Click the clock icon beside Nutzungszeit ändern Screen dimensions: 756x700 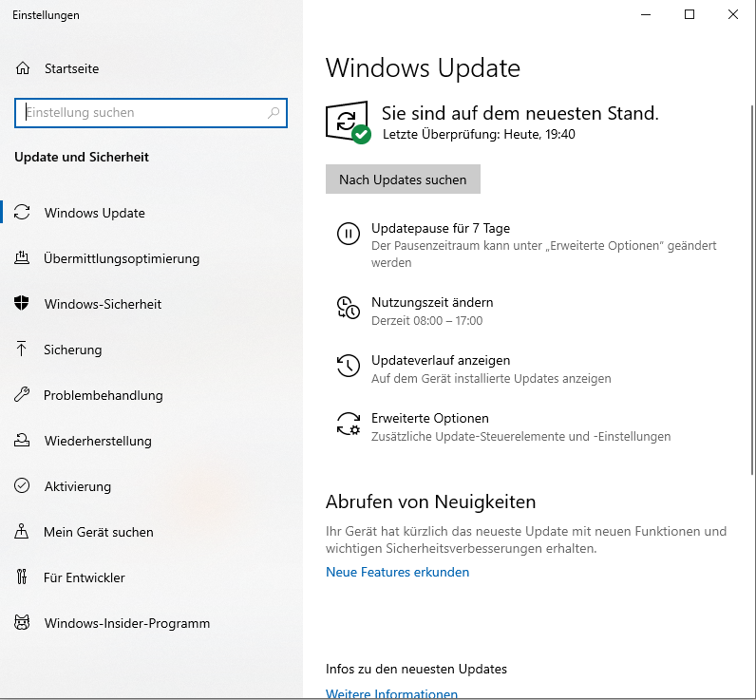tap(349, 308)
